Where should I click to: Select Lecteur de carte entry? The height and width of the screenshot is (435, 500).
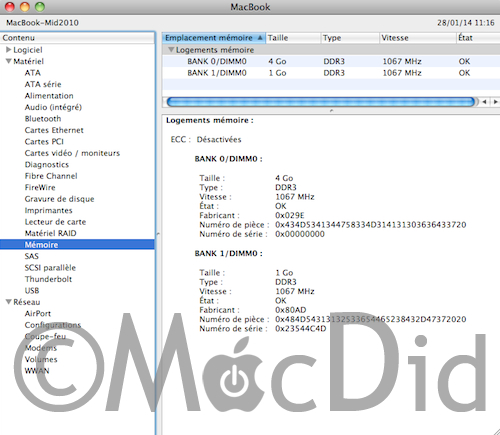[55, 222]
